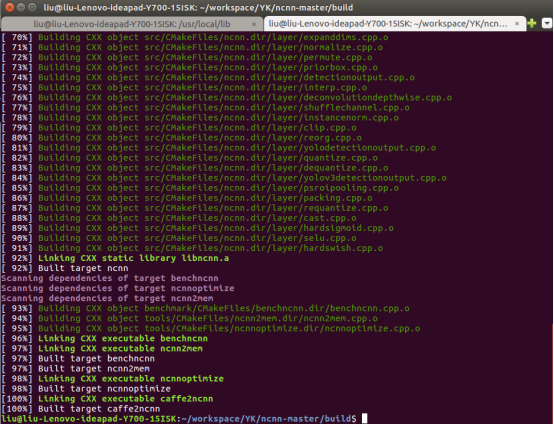Image resolution: width=554 pixels, height=424 pixels.
Task: Click the line building psroipooling.cpp.o
Action: pyautogui.click(x=200, y=188)
